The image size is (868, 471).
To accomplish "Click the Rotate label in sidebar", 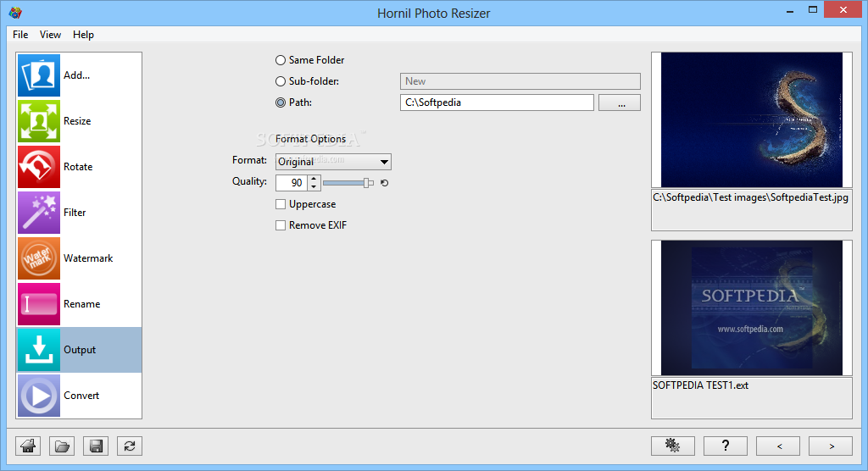I will pos(78,167).
